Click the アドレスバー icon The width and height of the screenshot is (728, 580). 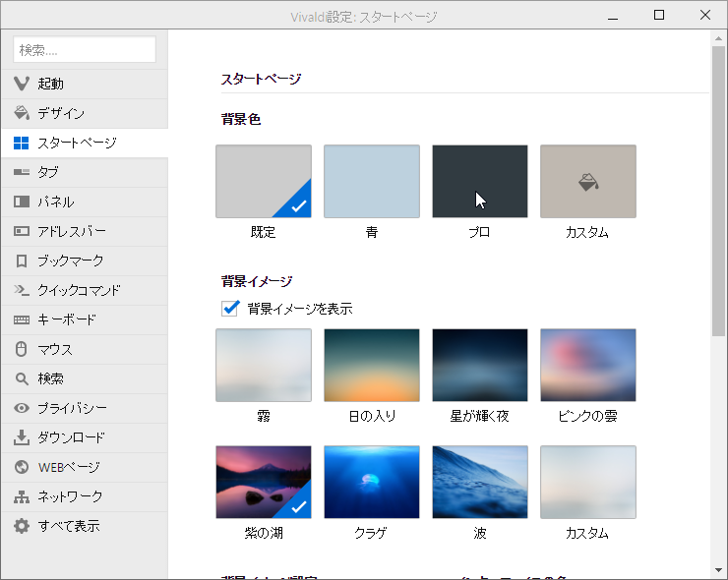[x=22, y=231]
